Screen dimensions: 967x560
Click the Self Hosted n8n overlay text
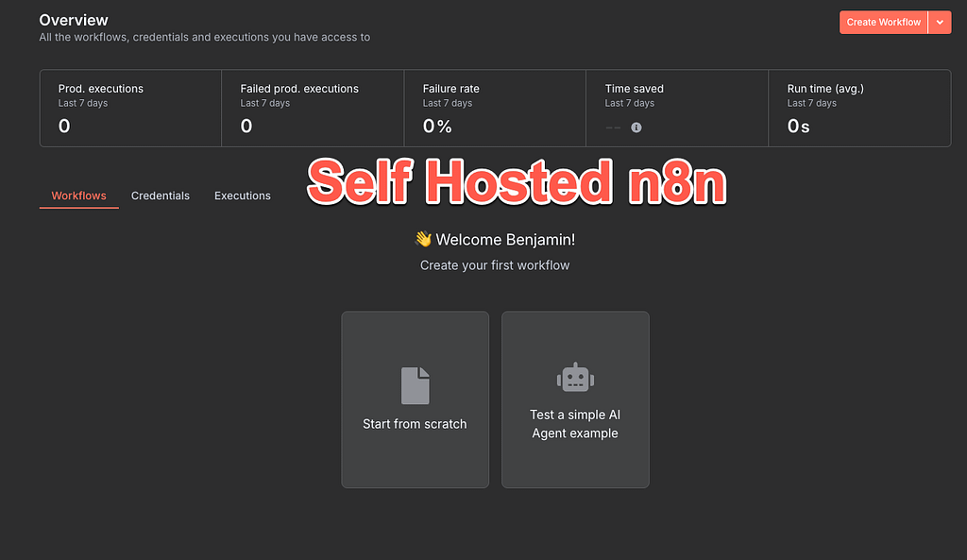click(517, 181)
